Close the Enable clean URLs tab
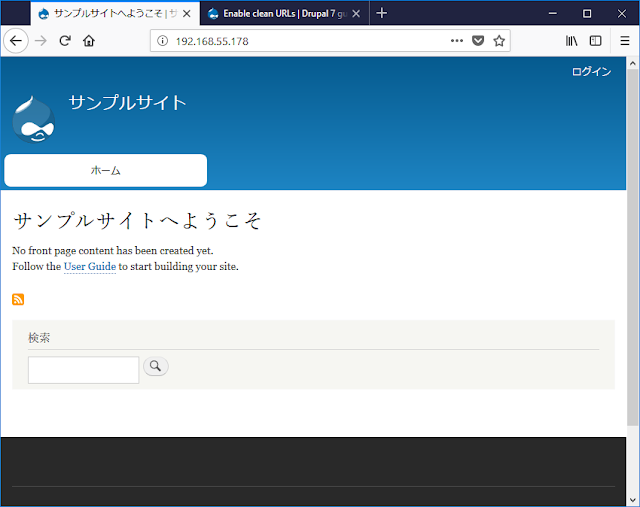 click(x=356, y=14)
